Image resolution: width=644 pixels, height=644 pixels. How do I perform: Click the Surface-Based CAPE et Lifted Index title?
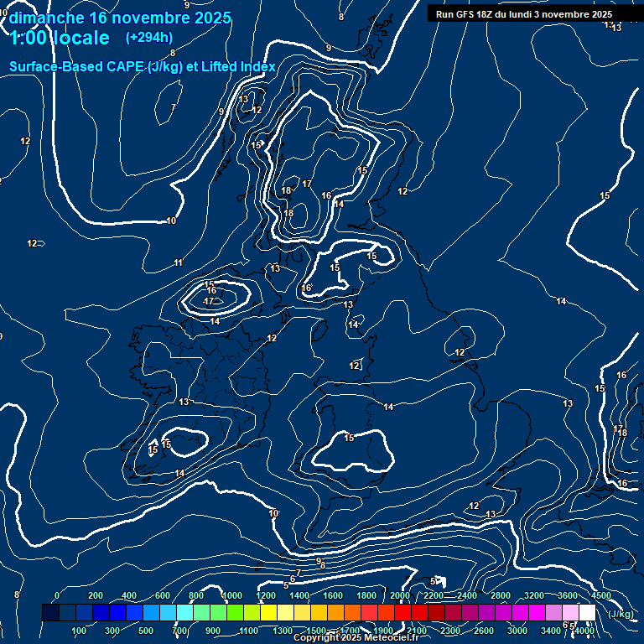click(x=143, y=66)
